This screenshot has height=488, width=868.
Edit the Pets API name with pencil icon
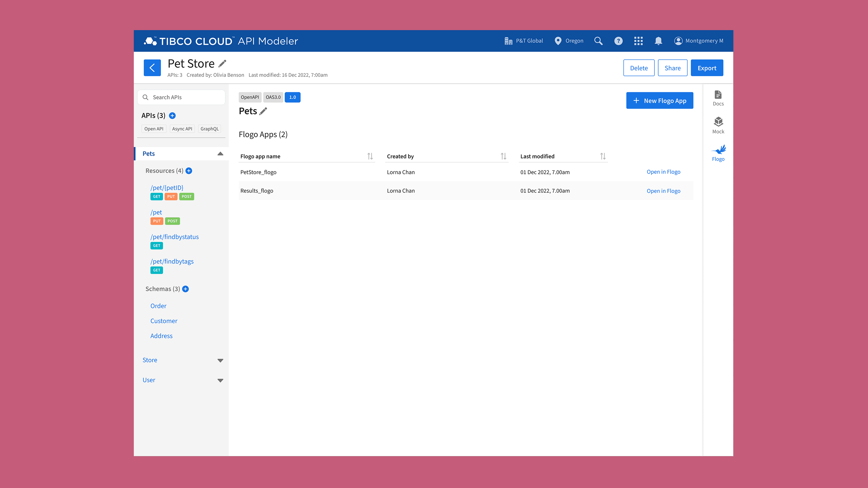pyautogui.click(x=263, y=111)
